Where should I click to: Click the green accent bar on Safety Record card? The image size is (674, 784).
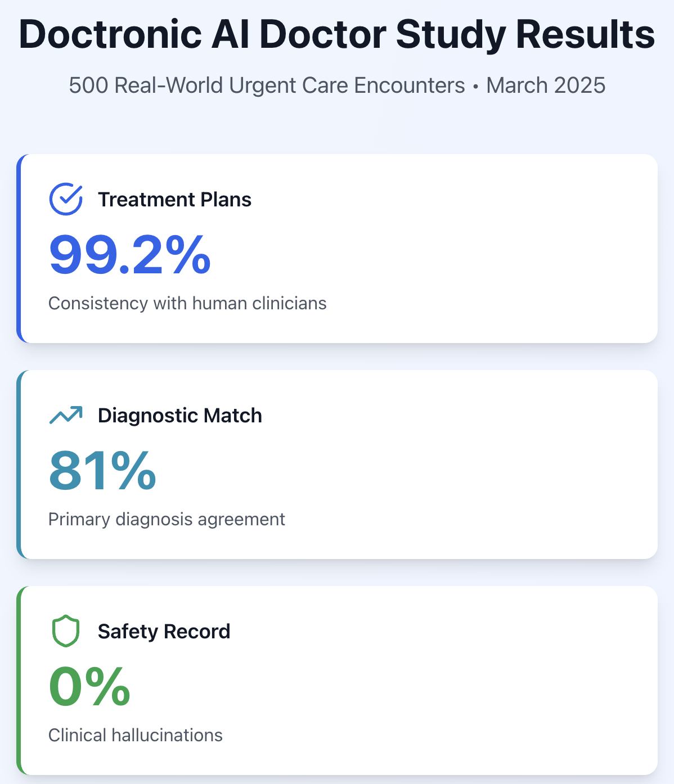[x=19, y=681]
